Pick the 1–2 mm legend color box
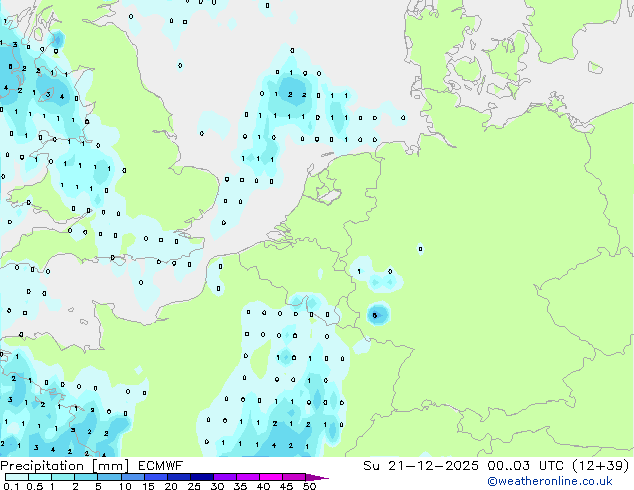This screenshot has width=634, height=490. point(63,477)
